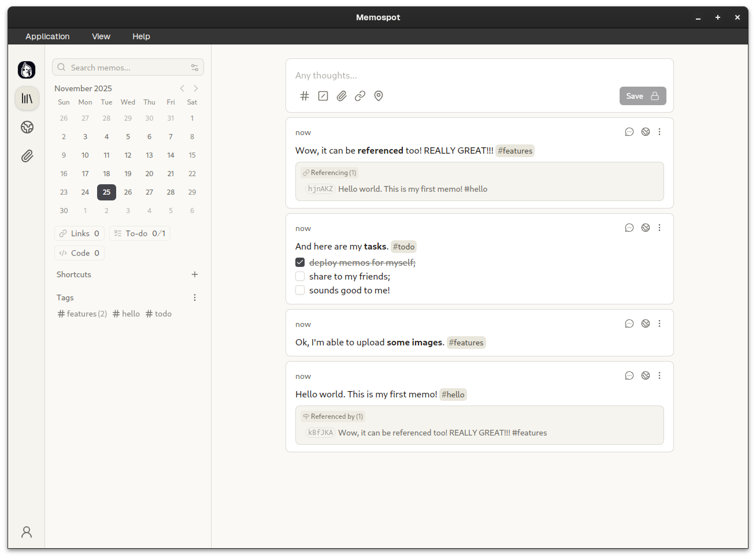
Task: Open the Resources paperclip icon in sidebar
Action: [x=27, y=156]
